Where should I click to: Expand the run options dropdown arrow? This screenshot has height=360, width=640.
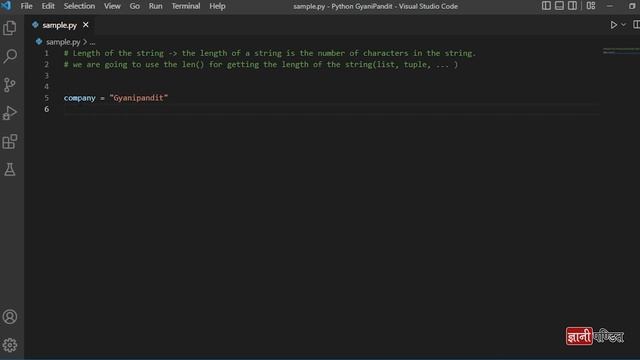click(x=623, y=25)
